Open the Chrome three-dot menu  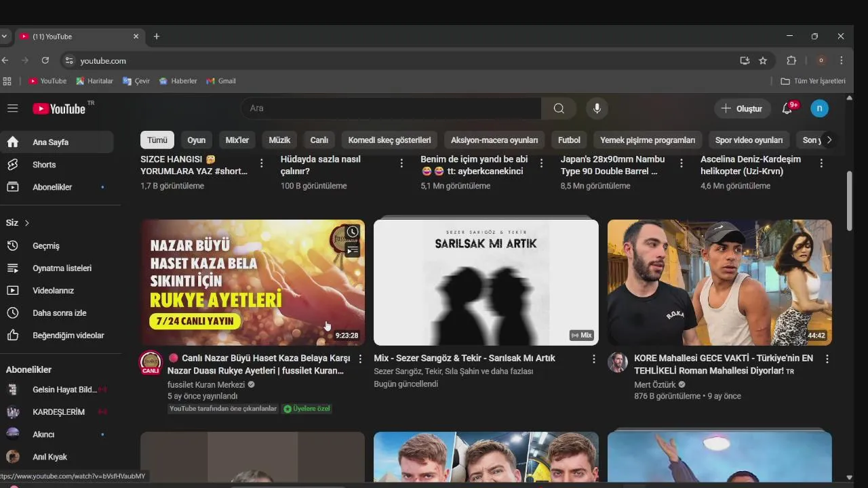coord(842,60)
